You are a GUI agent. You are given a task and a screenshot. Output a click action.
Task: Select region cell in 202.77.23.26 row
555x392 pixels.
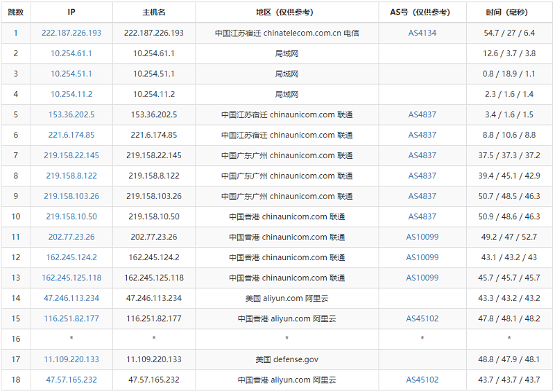click(x=287, y=237)
